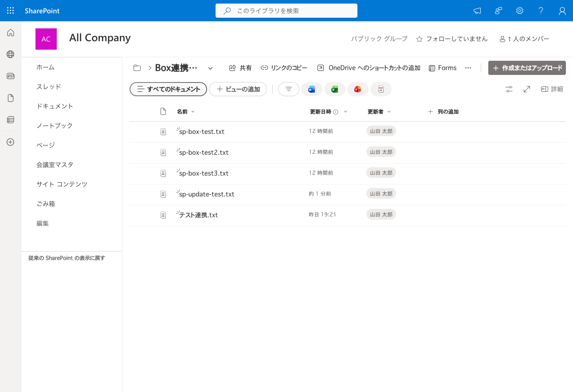Click 共有 in the command bar
Screen dimensions: 573x392
(240, 68)
